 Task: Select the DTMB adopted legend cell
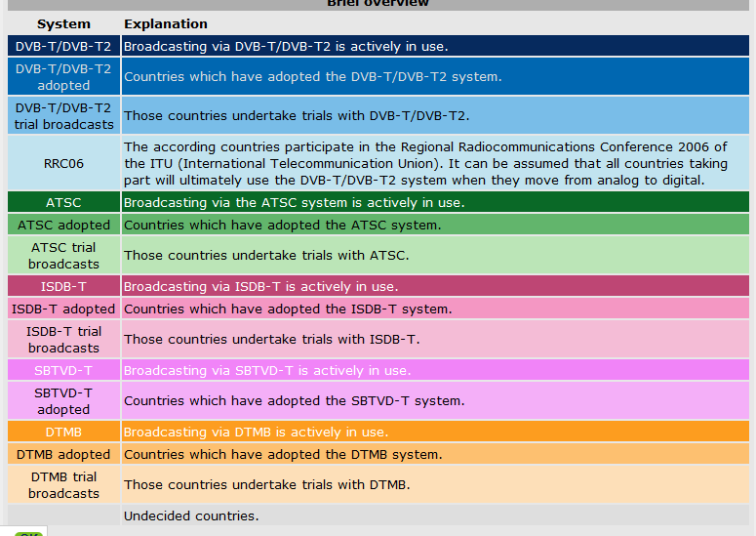(63, 454)
